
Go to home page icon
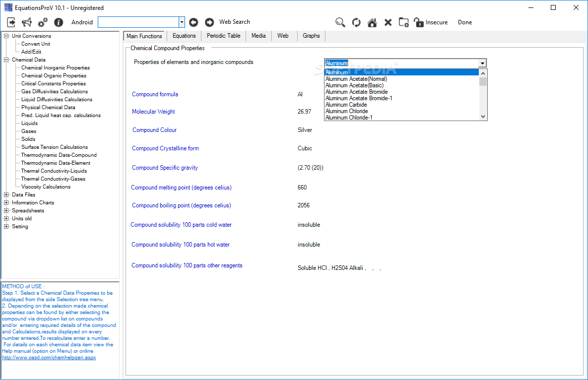tap(372, 22)
